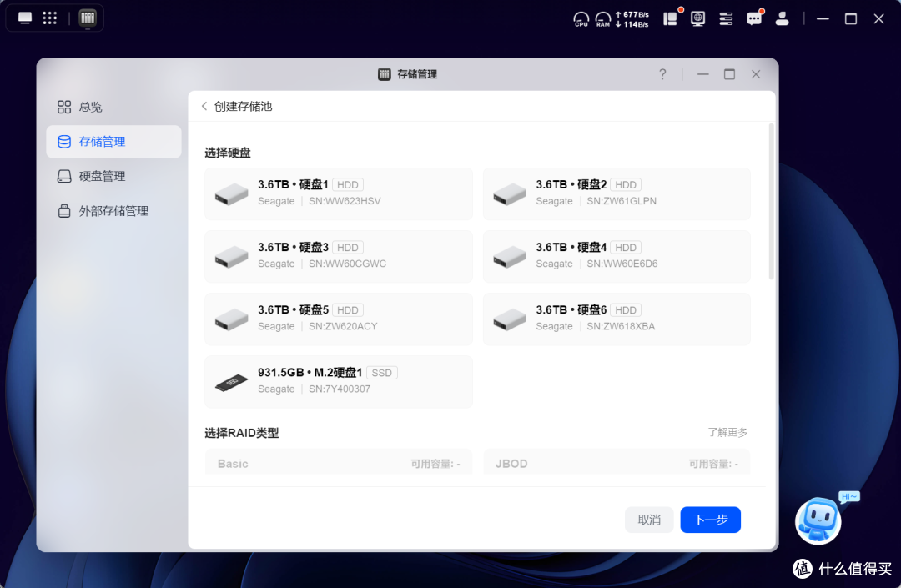This screenshot has width=901, height=588.
Task: Check the CPU usage gauge
Action: pyautogui.click(x=581, y=19)
